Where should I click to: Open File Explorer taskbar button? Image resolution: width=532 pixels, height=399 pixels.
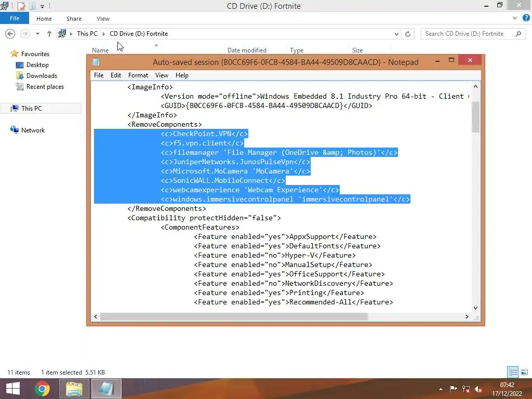tap(74, 389)
